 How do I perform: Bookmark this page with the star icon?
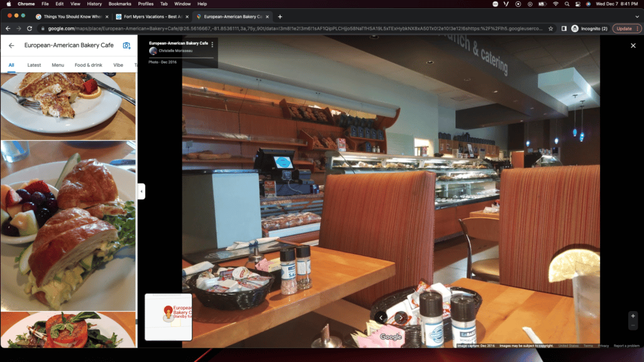click(x=551, y=28)
